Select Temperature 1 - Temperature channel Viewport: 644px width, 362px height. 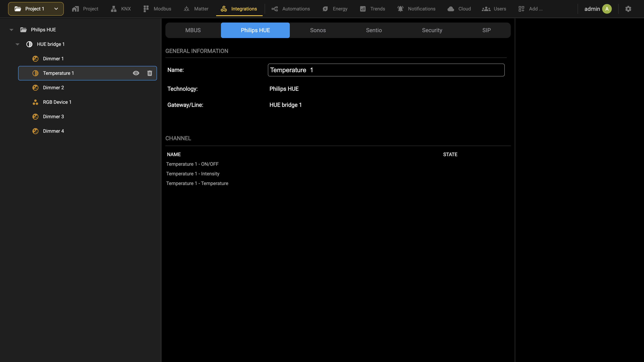coord(197,183)
